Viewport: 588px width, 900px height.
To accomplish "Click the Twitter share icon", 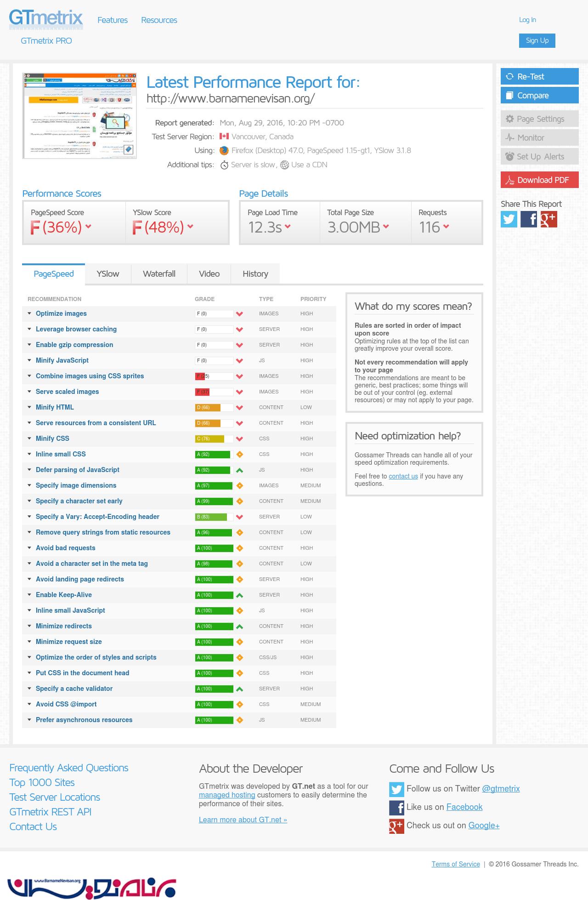I will point(509,219).
